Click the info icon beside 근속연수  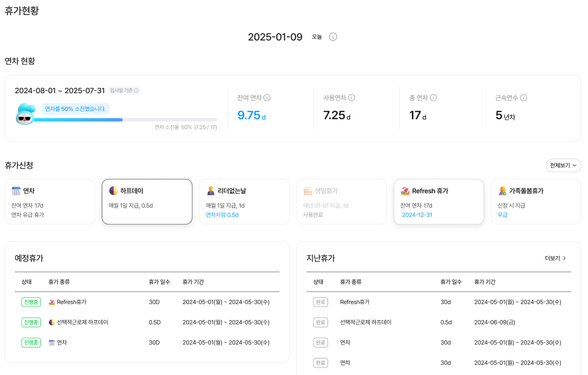[524, 98]
